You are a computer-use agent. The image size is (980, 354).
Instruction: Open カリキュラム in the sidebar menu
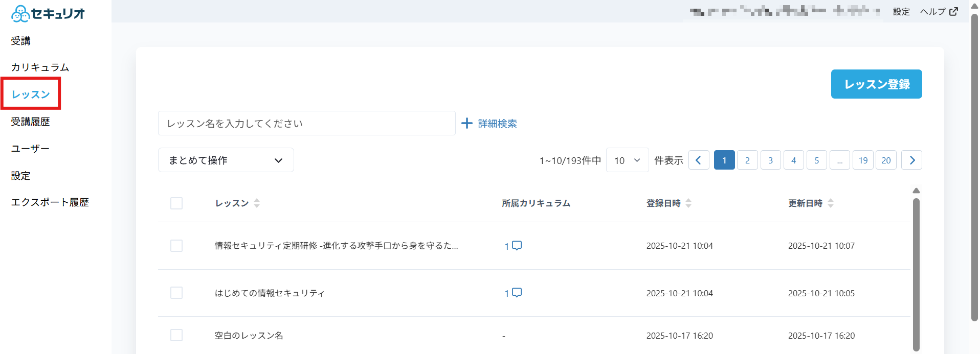[x=40, y=67]
